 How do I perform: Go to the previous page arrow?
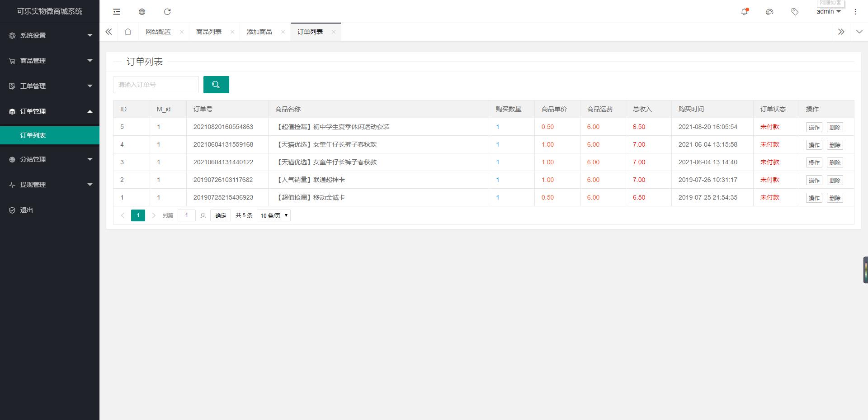point(123,215)
